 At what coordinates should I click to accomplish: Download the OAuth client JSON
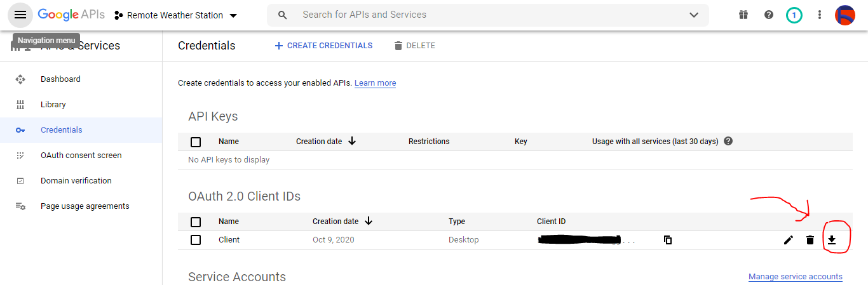pos(831,240)
